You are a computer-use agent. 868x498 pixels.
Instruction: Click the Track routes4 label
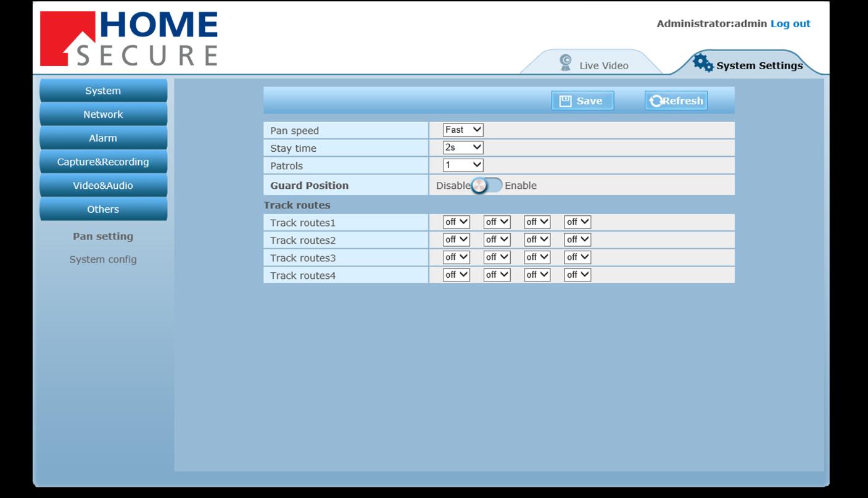pos(303,275)
